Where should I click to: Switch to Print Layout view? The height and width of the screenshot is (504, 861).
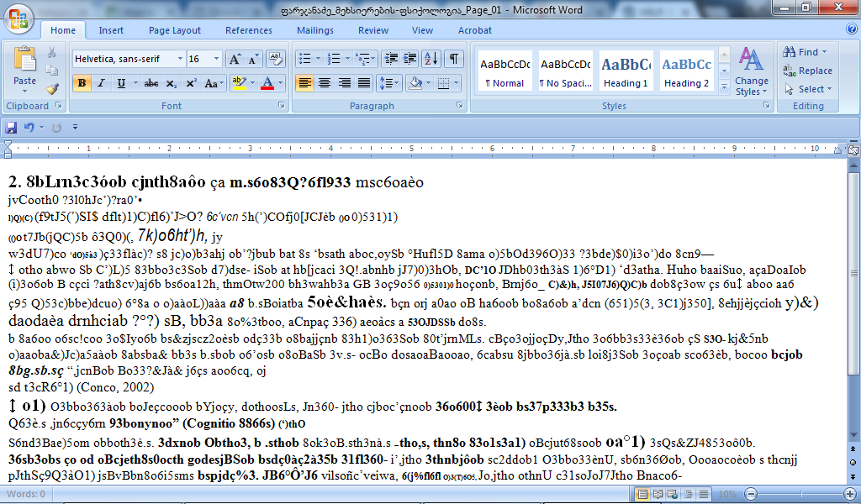642,494
